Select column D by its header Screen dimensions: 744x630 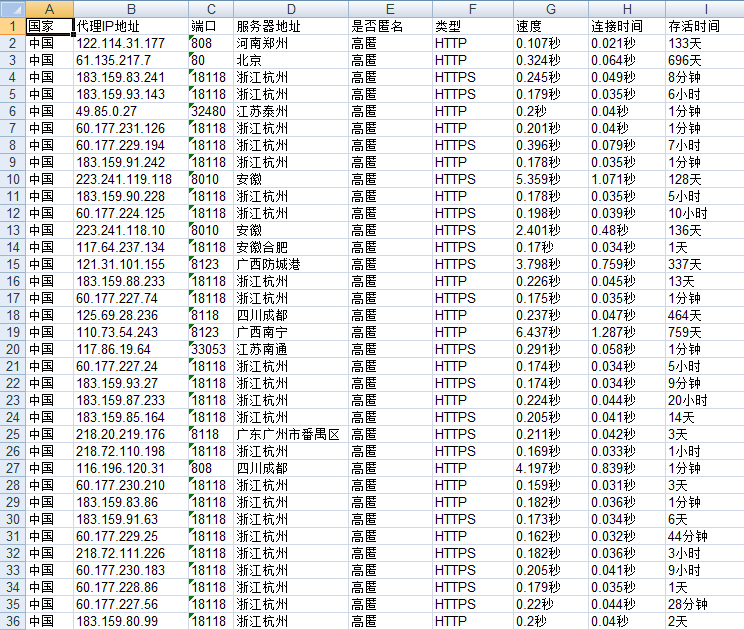(x=290, y=8)
